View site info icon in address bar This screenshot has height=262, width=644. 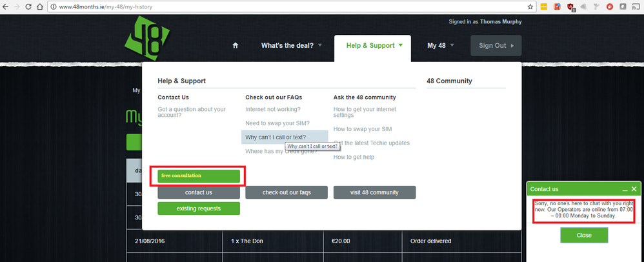pos(54,6)
